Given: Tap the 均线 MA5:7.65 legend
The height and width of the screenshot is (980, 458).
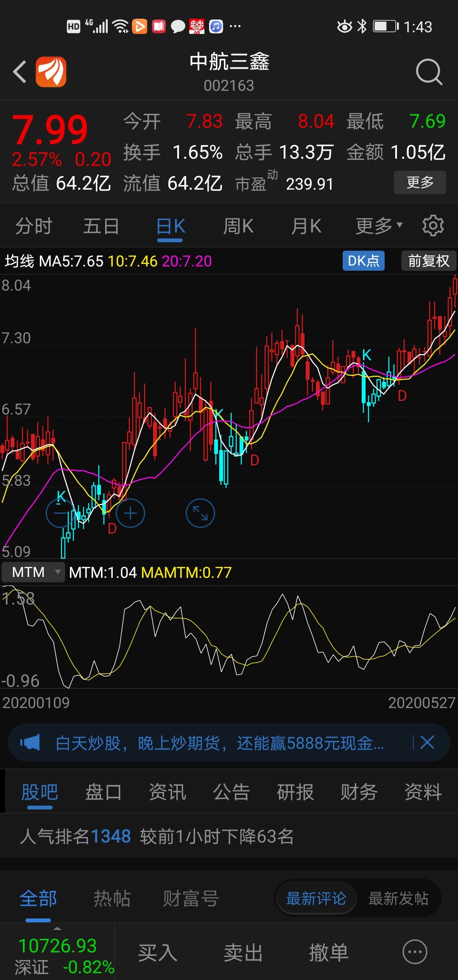Looking at the screenshot, I should click(54, 261).
